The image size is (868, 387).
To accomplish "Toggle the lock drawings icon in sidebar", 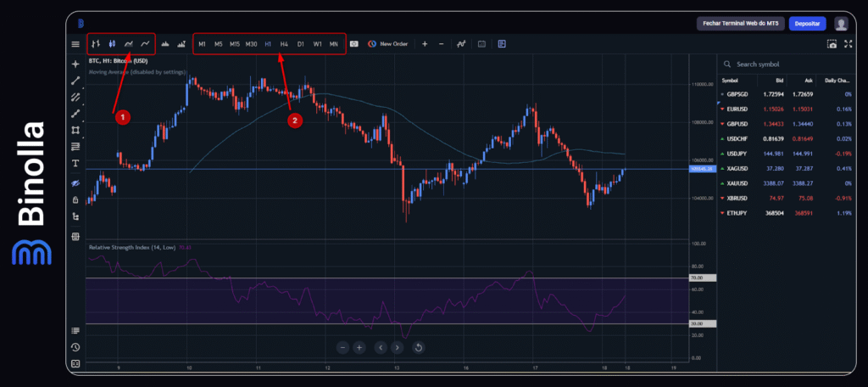I will [x=75, y=200].
